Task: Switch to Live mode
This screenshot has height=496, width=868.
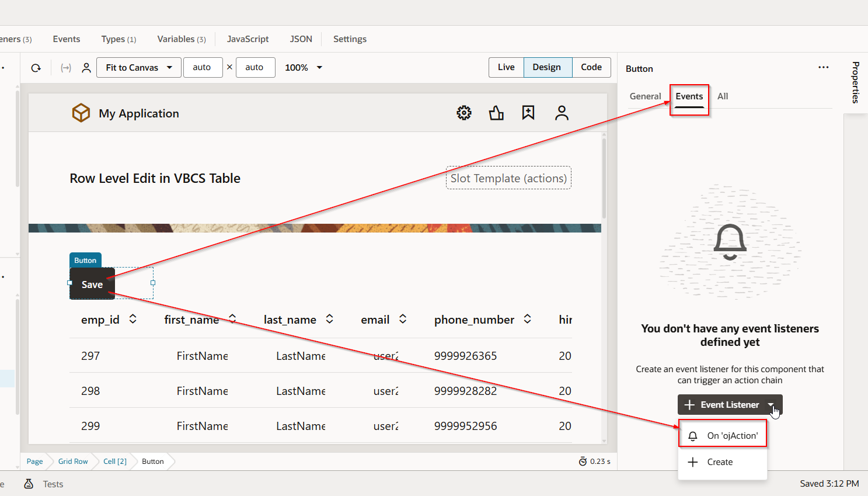Action: [506, 67]
